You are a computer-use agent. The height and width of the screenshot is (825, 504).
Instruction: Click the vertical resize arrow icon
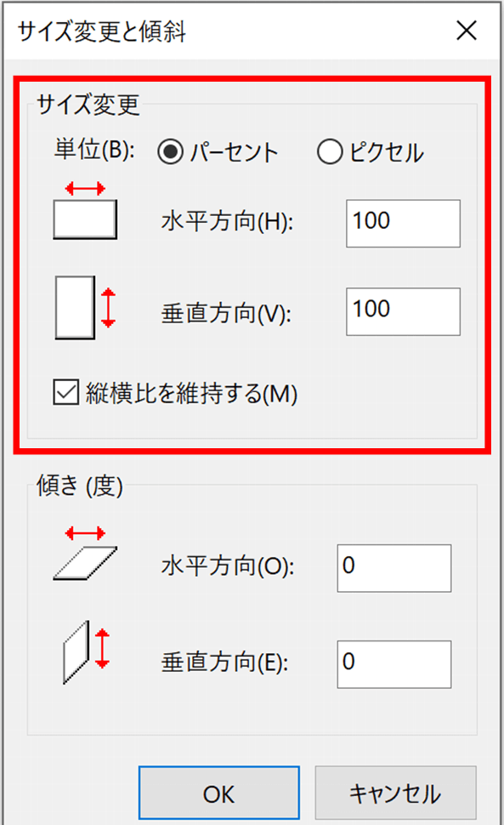[x=85, y=308]
